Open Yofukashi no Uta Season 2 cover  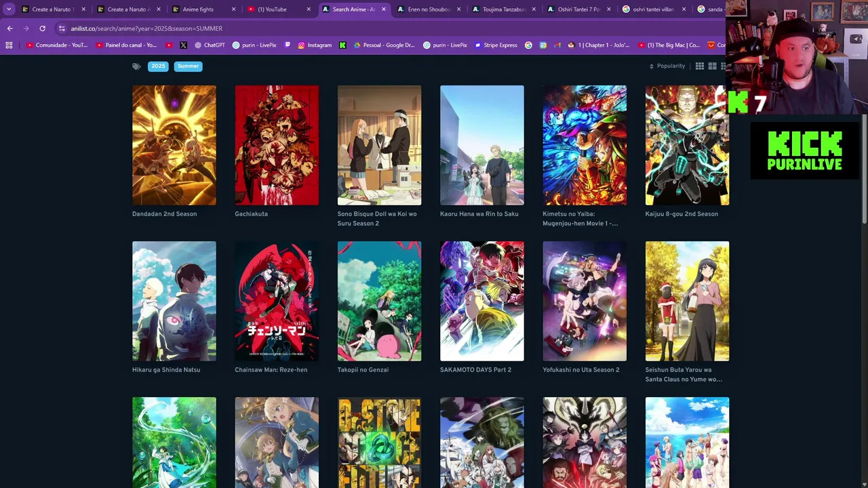tap(585, 301)
